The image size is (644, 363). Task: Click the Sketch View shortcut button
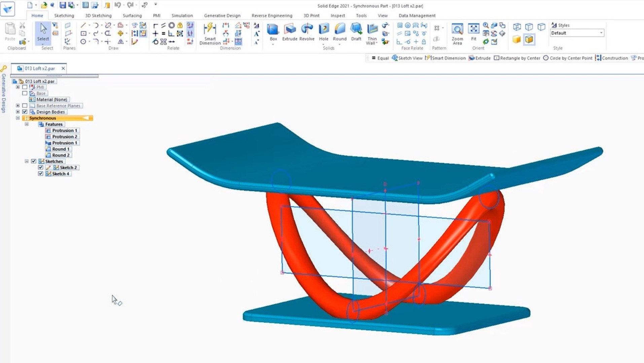407,58
